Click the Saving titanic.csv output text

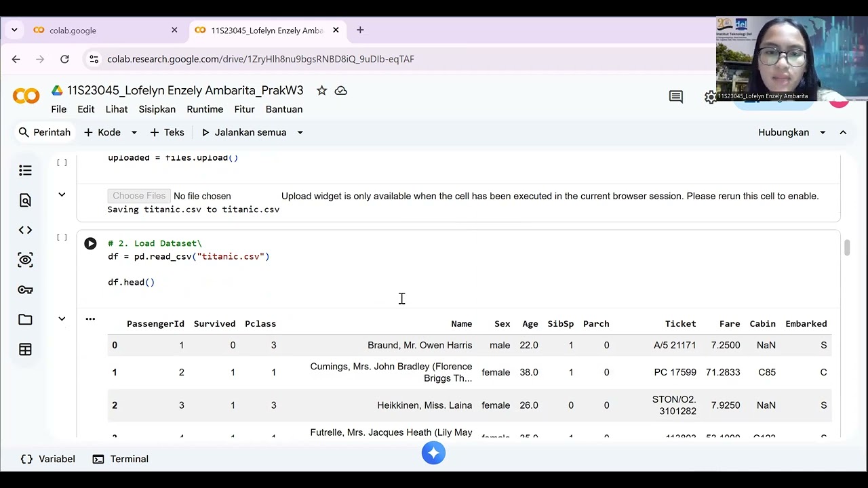pos(193,209)
